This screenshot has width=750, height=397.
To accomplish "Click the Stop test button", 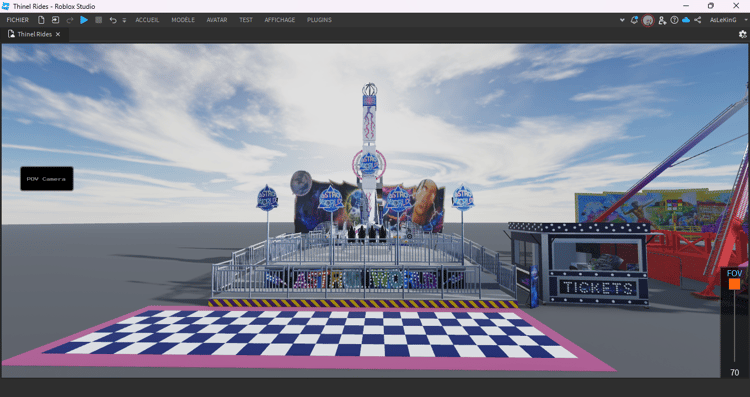I will tap(99, 20).
